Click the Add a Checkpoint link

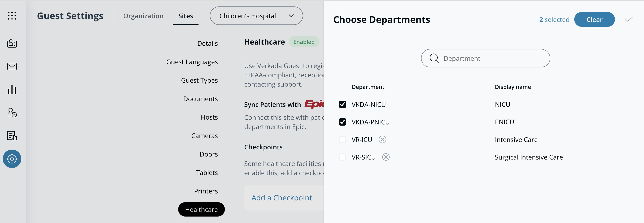coord(282,198)
